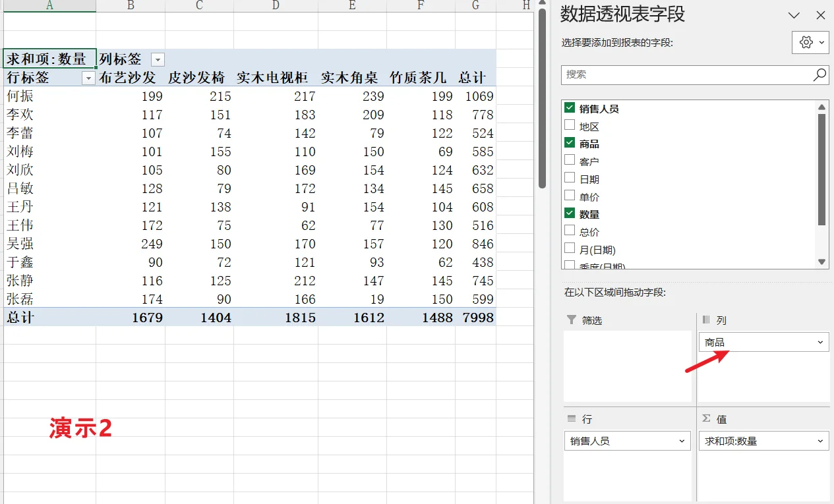Select the row label 王丹

tap(49, 207)
